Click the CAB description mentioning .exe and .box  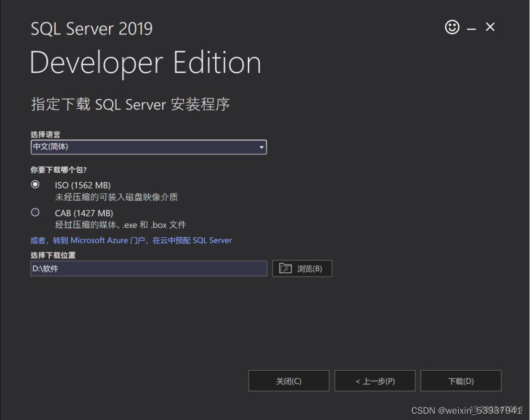(121, 225)
